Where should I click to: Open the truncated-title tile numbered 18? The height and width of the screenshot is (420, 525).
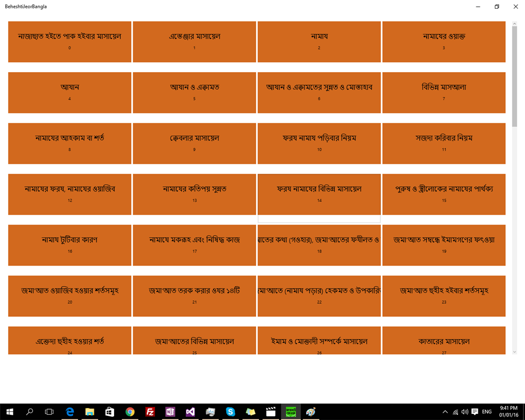point(319,245)
